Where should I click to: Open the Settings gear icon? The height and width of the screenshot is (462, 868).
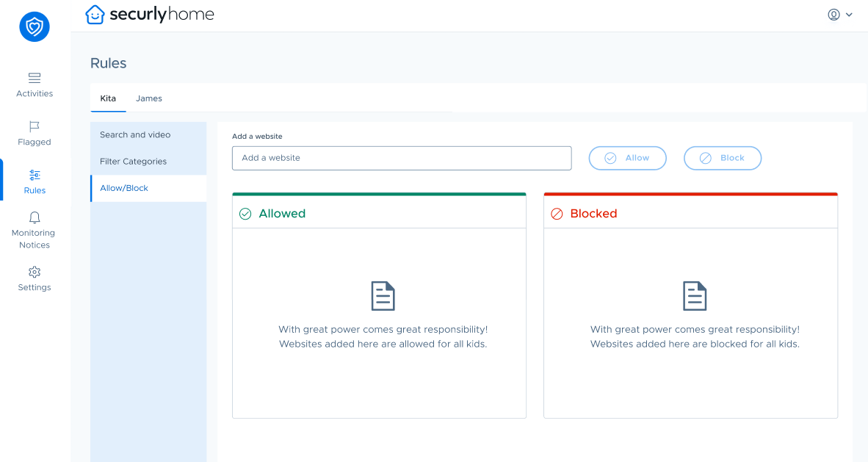click(x=35, y=272)
